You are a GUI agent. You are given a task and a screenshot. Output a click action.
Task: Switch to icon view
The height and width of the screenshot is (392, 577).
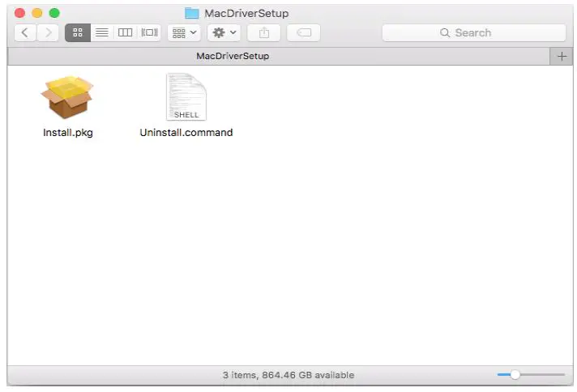coord(78,32)
